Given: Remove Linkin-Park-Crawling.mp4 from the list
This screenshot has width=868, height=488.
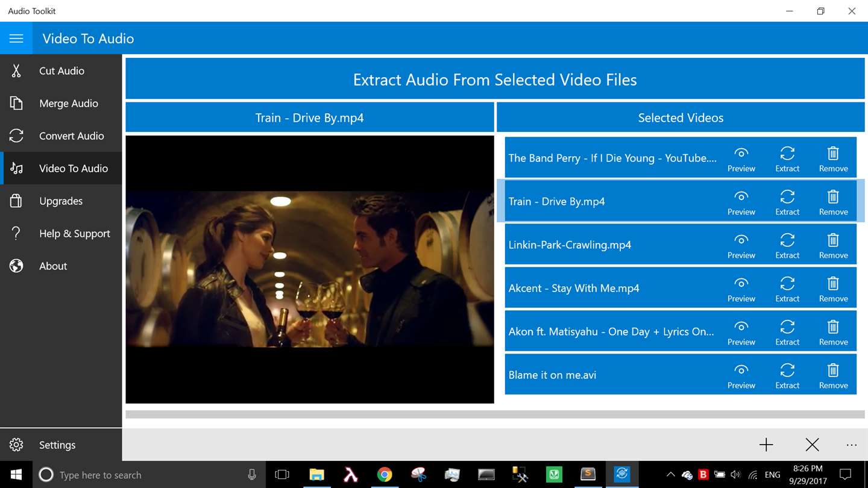Looking at the screenshot, I should pos(833,246).
